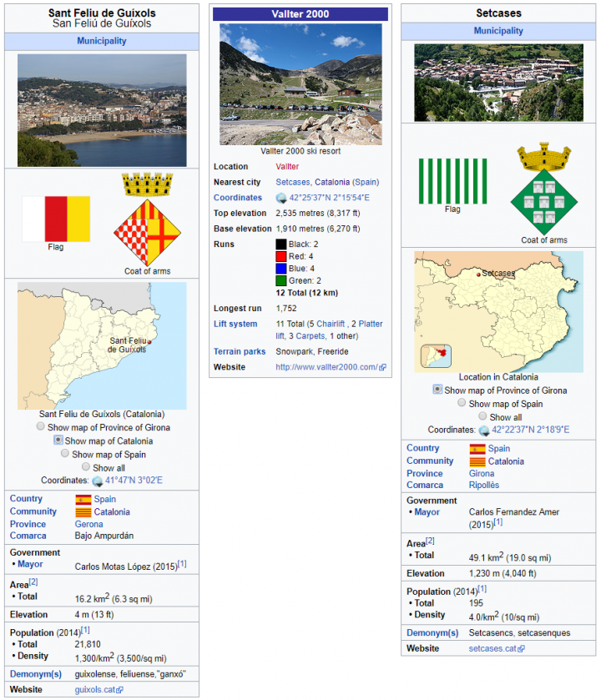Click the Sant Feliu de Guíxols flag image
The image size is (601, 700).
[x=56, y=219]
